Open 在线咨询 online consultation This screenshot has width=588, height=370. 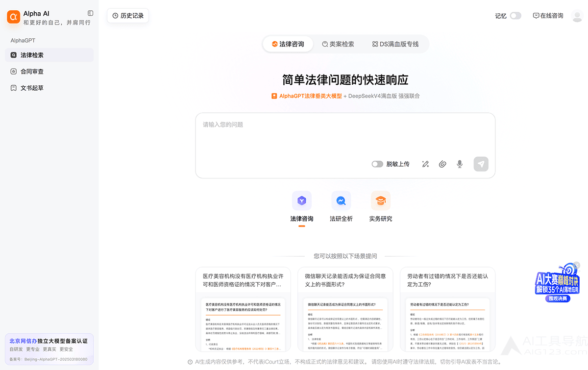(548, 16)
